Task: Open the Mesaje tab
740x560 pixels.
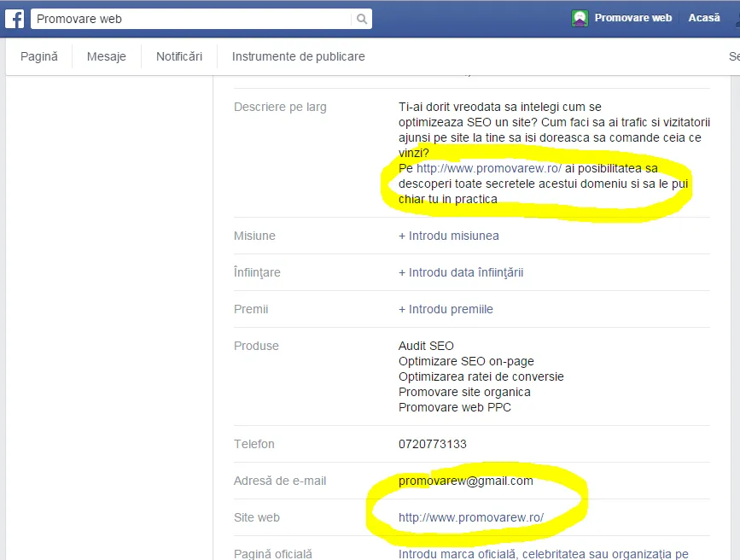Action: (x=107, y=56)
